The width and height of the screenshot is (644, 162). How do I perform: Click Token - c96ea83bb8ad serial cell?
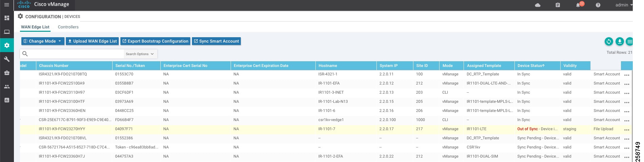pos(137,147)
